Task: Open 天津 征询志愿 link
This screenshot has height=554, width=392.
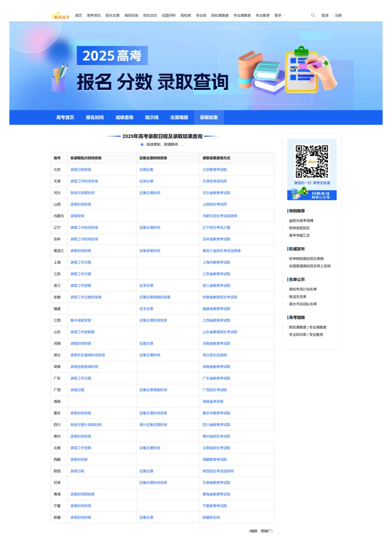Action: 146,181
